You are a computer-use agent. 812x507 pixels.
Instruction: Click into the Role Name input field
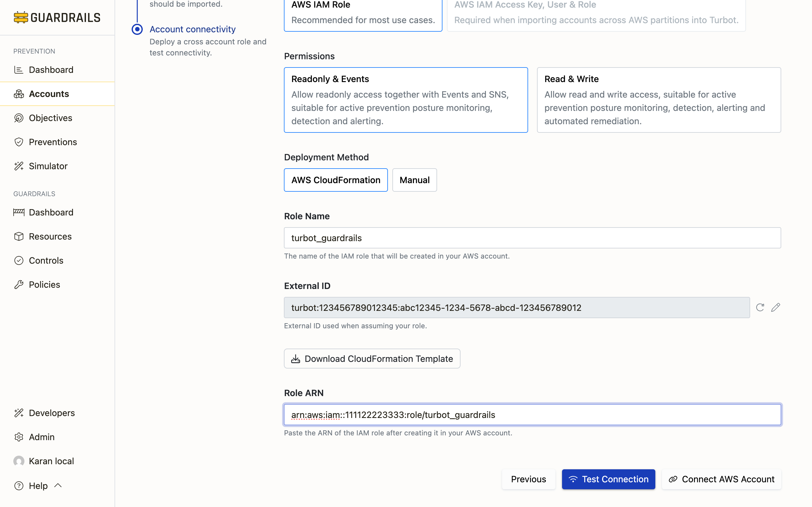pyautogui.click(x=532, y=238)
